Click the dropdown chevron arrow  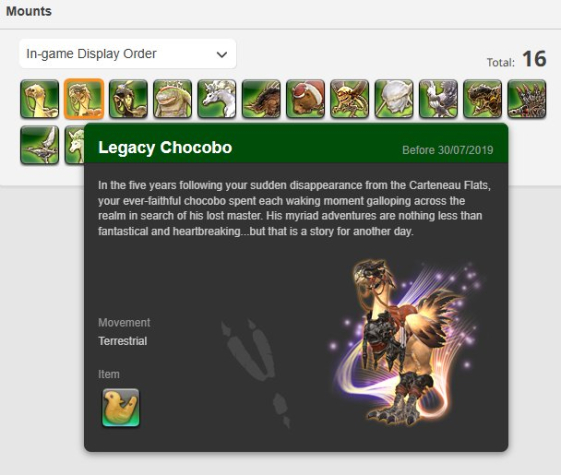pyautogui.click(x=222, y=54)
